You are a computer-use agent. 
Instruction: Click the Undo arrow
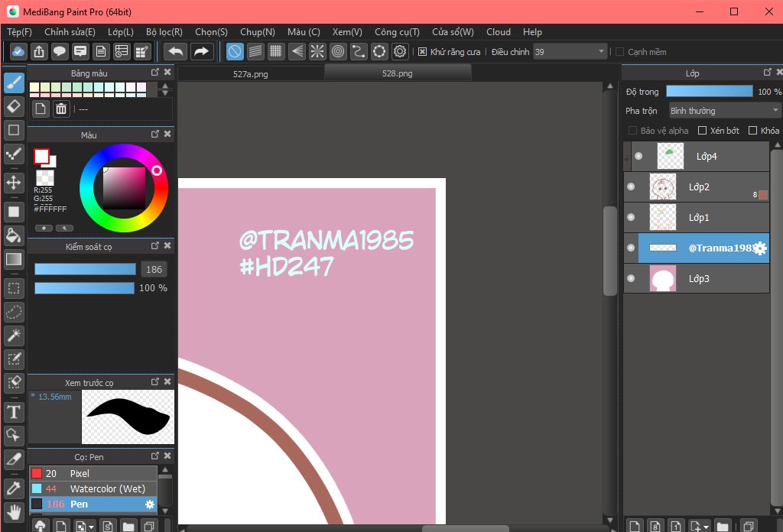click(x=175, y=51)
